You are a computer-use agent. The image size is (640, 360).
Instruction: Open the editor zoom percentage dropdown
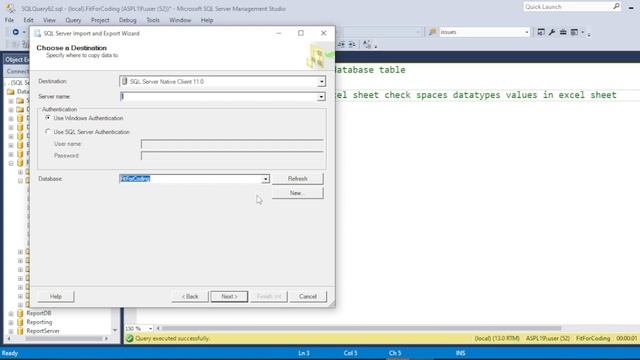(x=150, y=328)
